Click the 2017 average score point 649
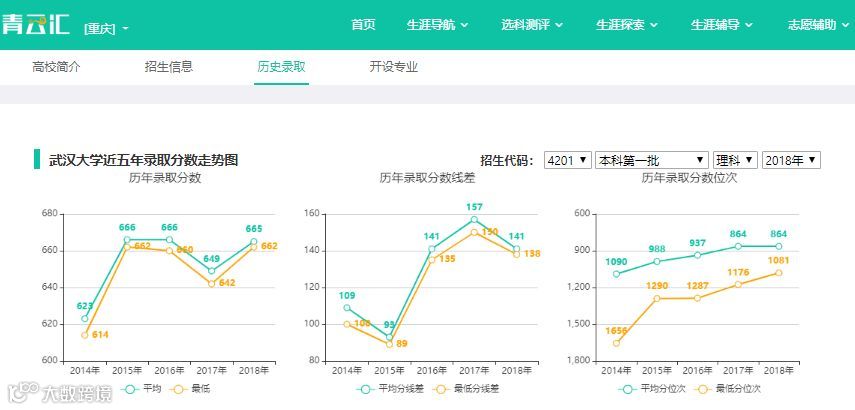This screenshot has height=410, width=855. (212, 270)
